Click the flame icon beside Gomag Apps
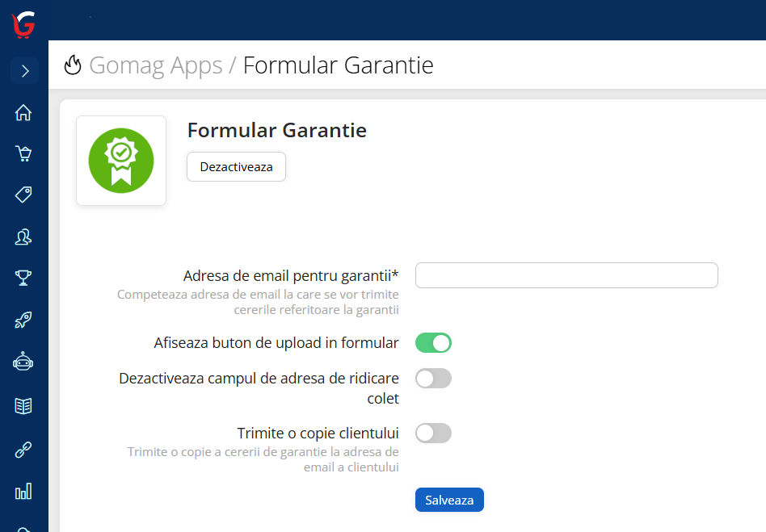Image resolution: width=766 pixels, height=532 pixels. [x=73, y=65]
